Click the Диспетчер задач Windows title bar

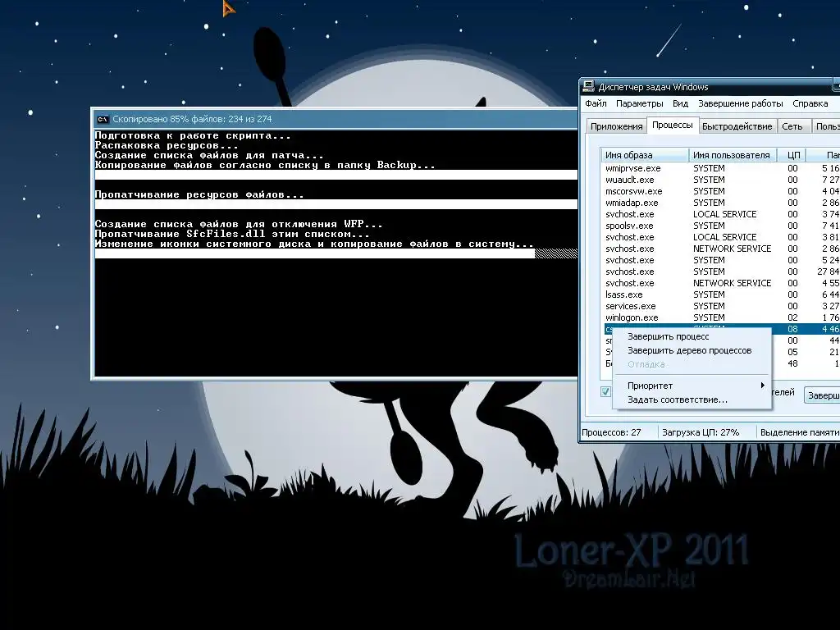(x=710, y=87)
